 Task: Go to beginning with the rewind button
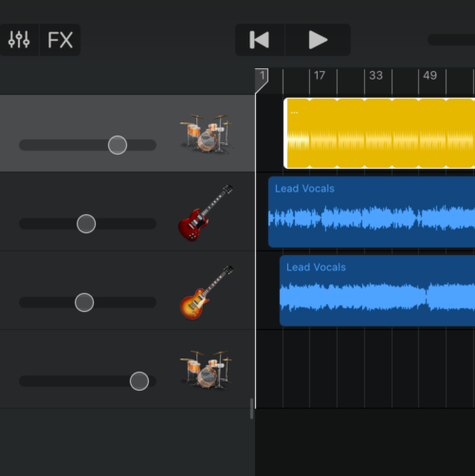pos(260,40)
